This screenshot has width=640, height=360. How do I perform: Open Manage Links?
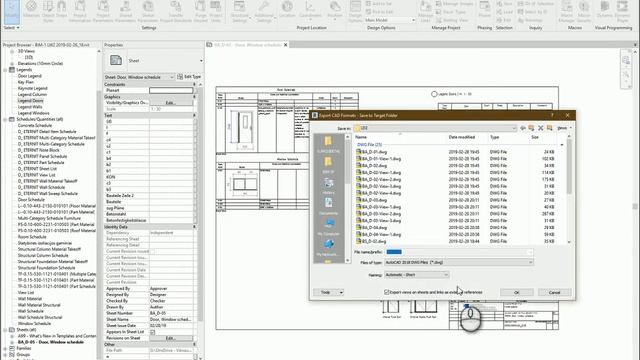(425, 11)
